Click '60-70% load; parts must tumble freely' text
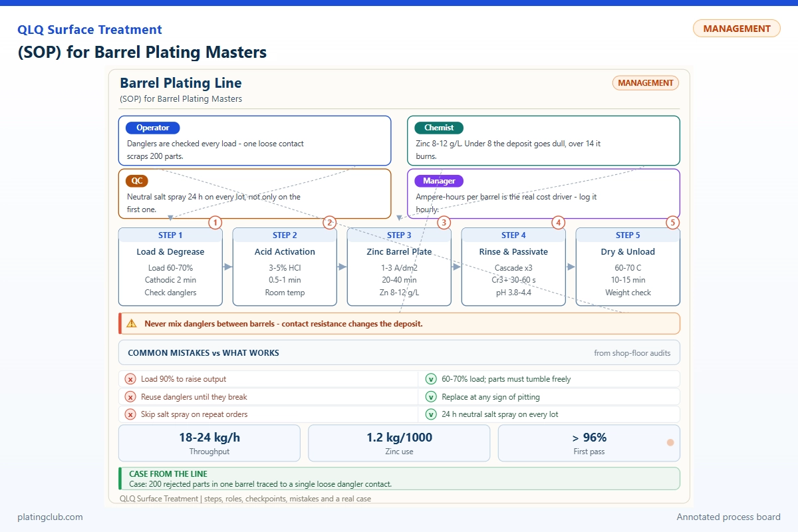 click(x=506, y=379)
